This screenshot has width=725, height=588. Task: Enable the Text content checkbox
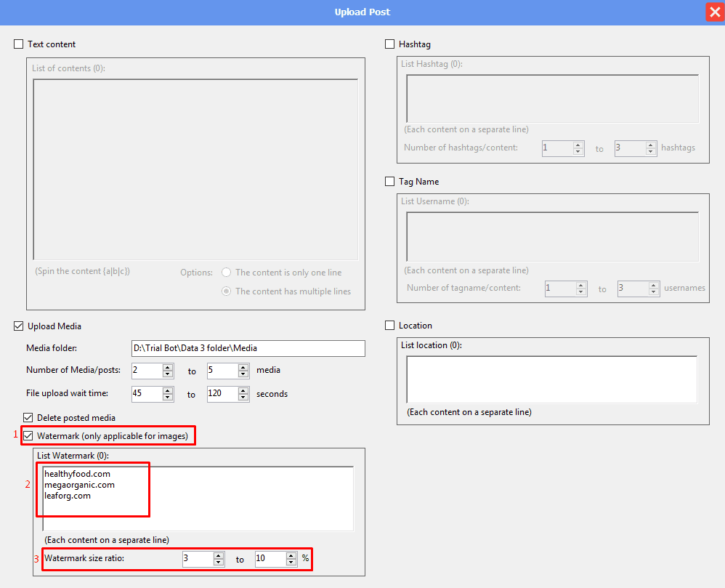point(19,44)
